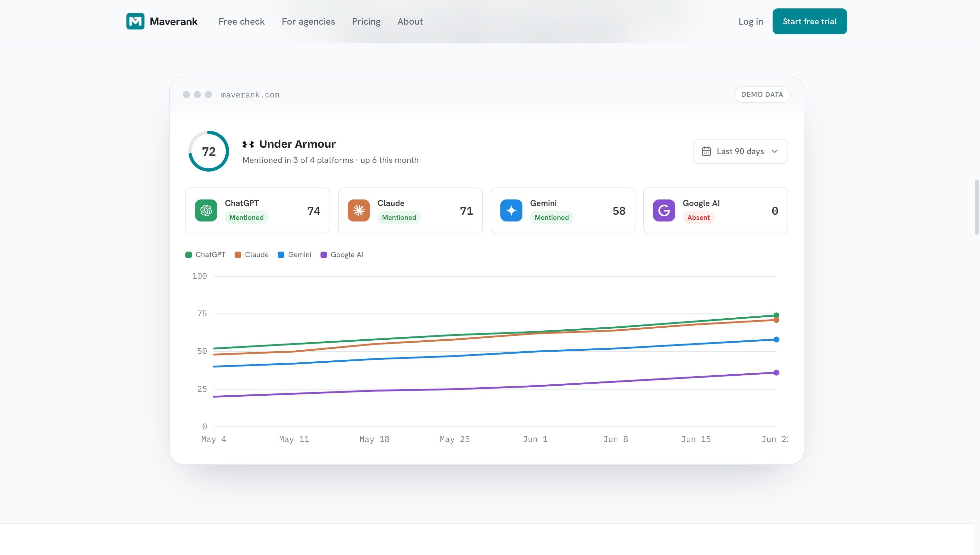Click the orange Claude end point on chart

[776, 320]
